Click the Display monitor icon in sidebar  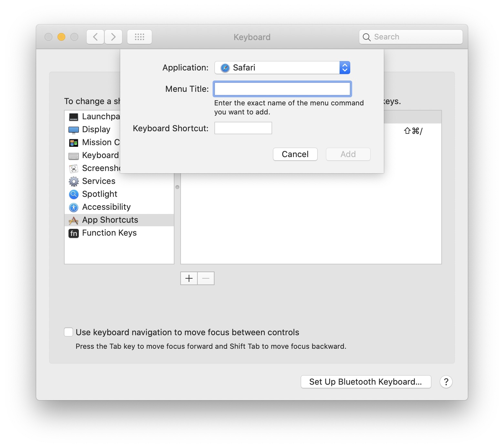[x=74, y=130]
